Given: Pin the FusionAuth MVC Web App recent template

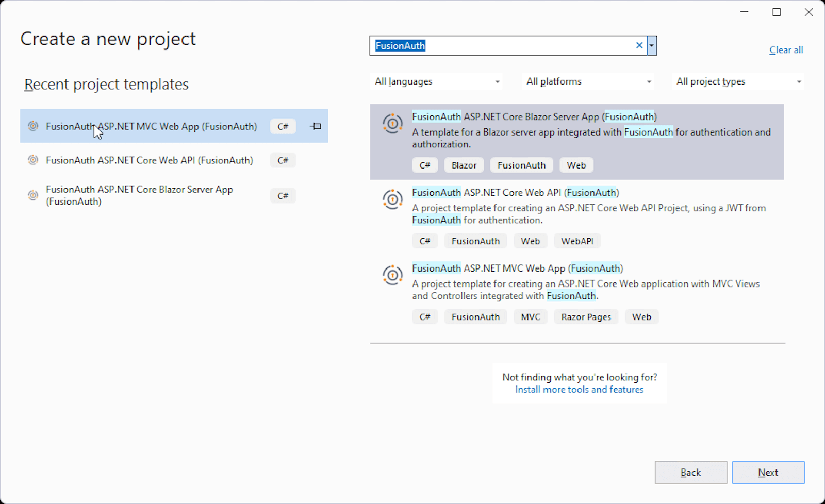Looking at the screenshot, I should pyautogui.click(x=316, y=126).
